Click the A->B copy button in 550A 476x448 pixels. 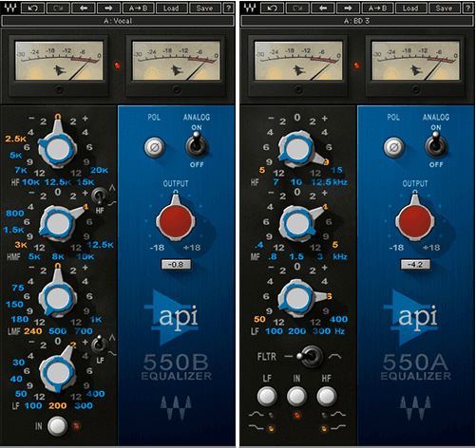point(377,8)
